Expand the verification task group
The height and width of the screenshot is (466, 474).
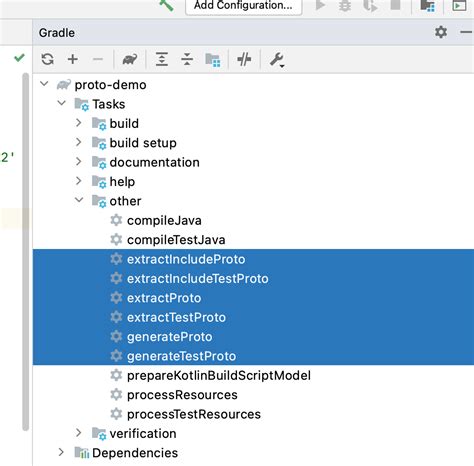coord(79,433)
